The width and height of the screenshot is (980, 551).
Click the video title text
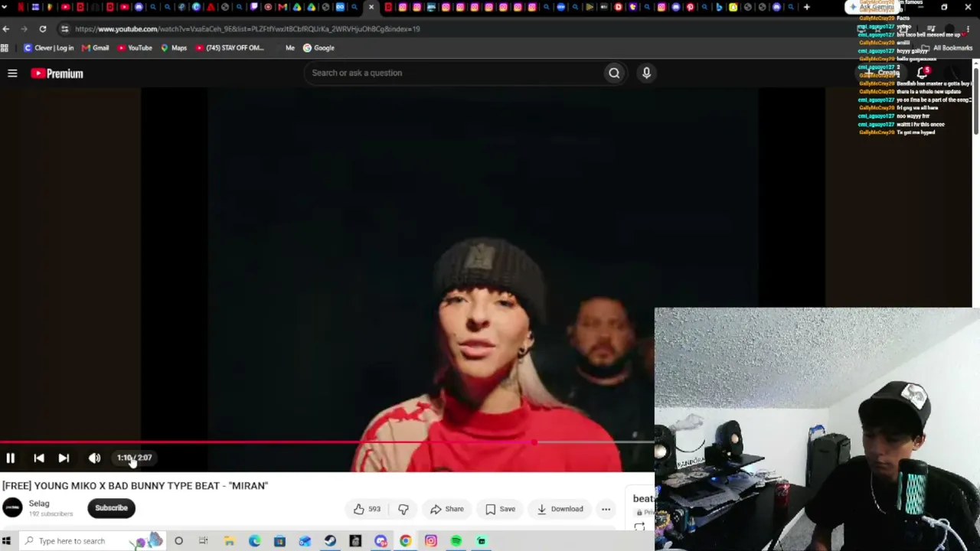pos(136,485)
